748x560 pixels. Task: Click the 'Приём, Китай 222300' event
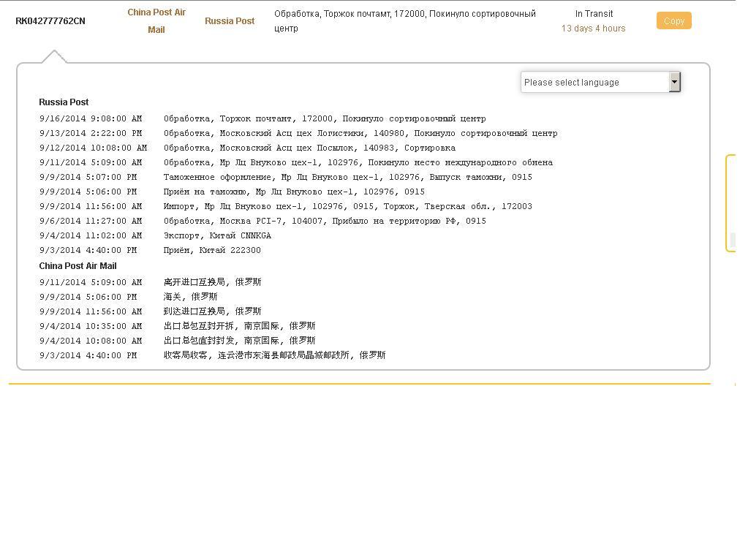pos(212,251)
